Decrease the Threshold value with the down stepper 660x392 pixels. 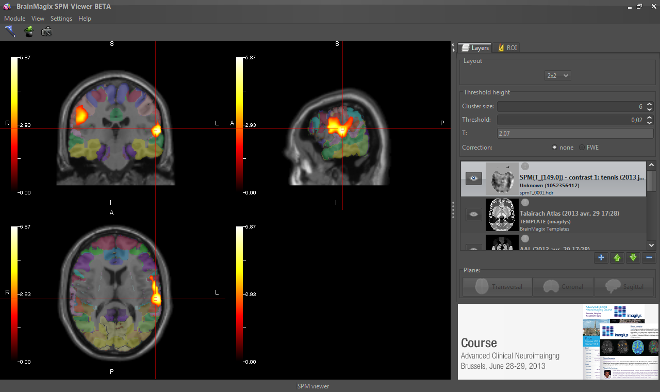649,123
